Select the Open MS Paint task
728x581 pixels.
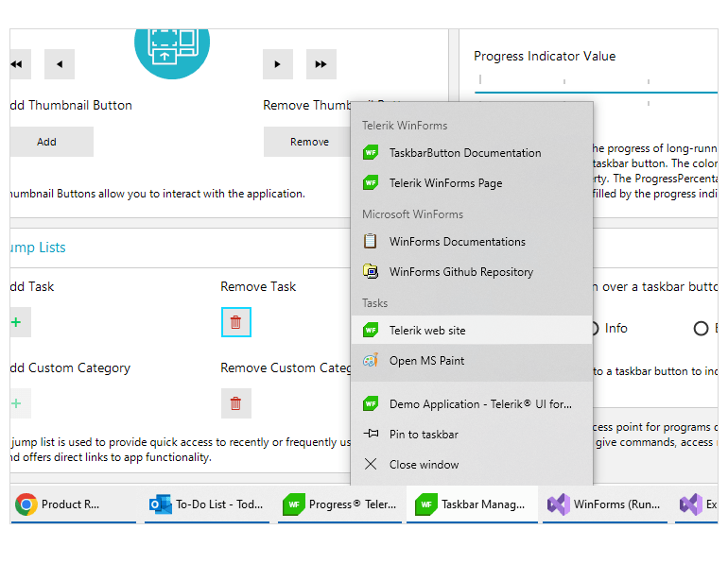coord(472,361)
